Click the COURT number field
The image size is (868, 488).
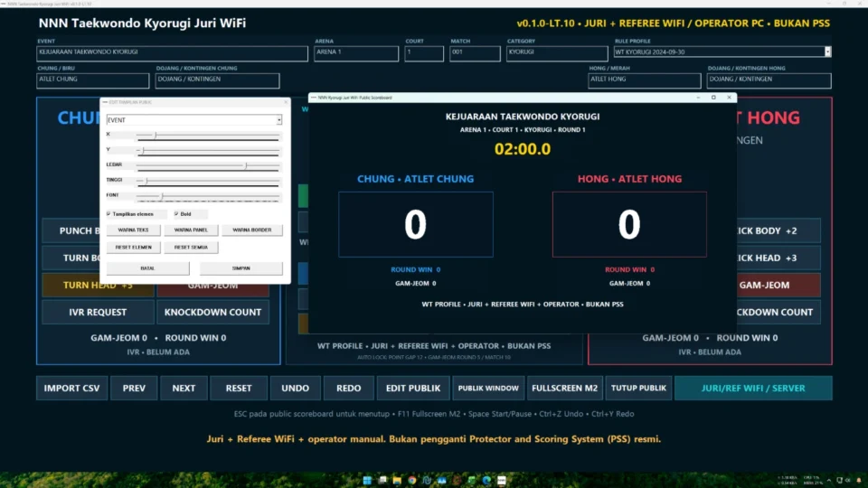click(424, 52)
